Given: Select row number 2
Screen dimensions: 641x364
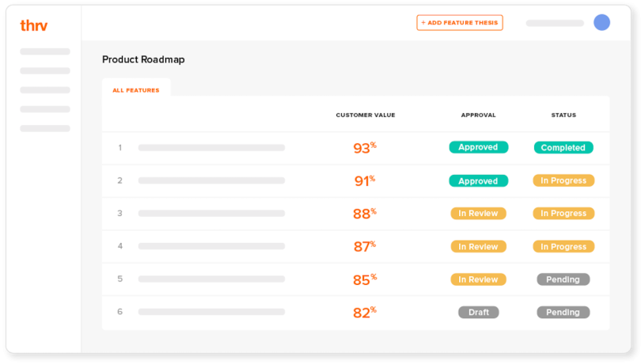Looking at the screenshot, I should 119,180.
